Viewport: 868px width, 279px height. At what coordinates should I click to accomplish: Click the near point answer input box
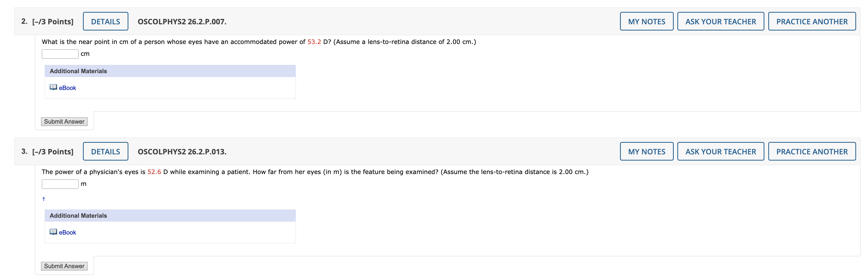coord(60,53)
